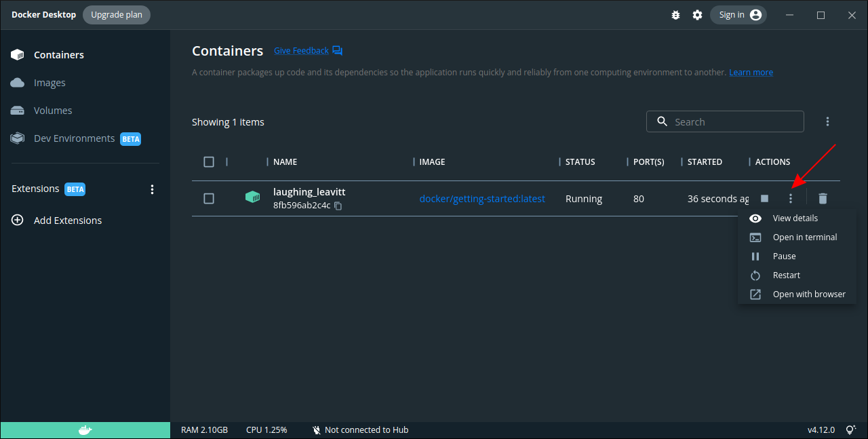Click the bug report icon in the title bar

(675, 14)
